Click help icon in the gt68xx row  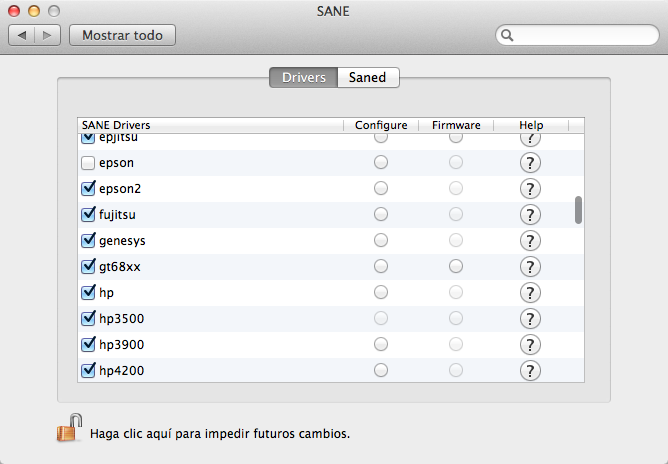(530, 266)
